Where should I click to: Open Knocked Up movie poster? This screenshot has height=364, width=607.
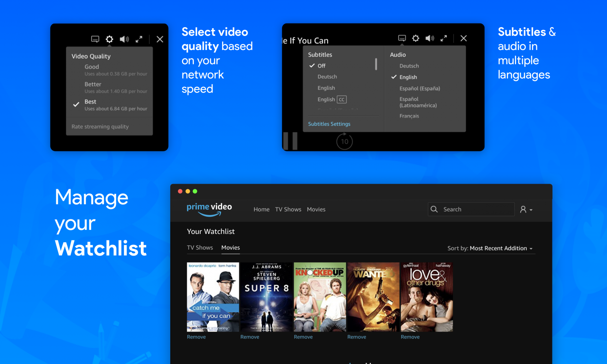click(320, 297)
